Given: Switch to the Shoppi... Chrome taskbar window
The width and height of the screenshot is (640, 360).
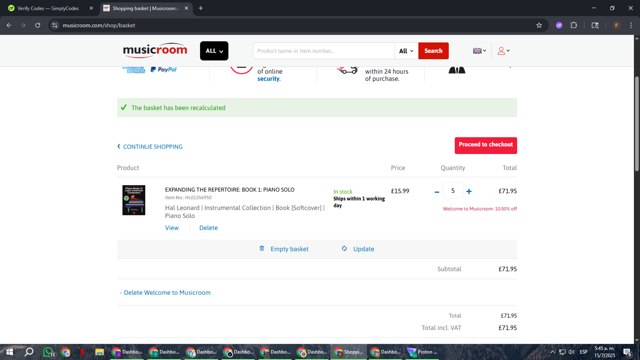Looking at the screenshot, I should coord(348,352).
